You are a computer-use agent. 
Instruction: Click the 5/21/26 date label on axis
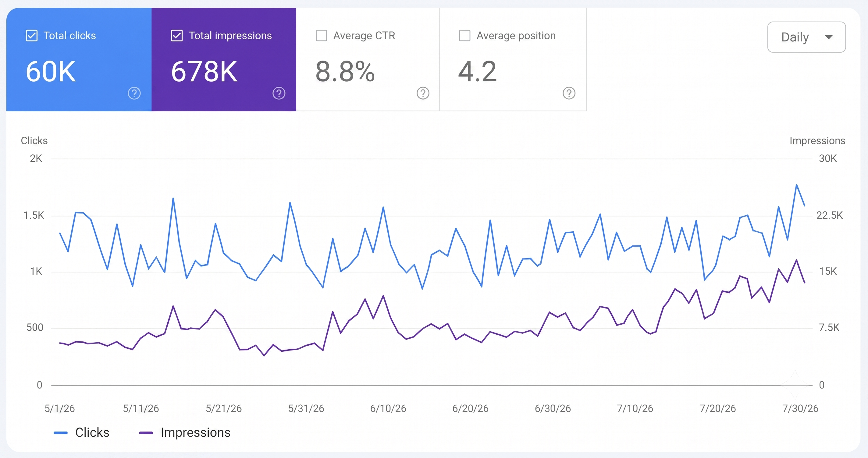click(224, 408)
